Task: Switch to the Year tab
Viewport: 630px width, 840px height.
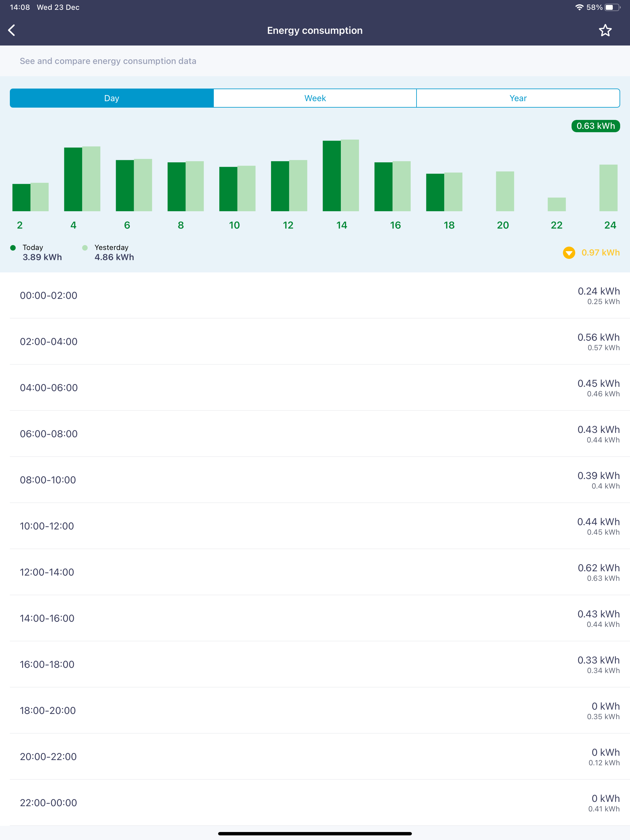Action: [x=518, y=98]
